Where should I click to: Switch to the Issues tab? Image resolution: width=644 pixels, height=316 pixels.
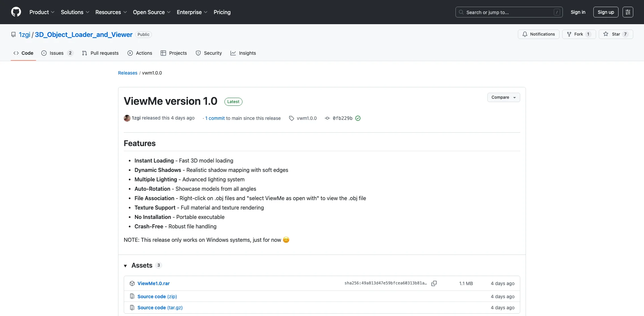coord(57,53)
